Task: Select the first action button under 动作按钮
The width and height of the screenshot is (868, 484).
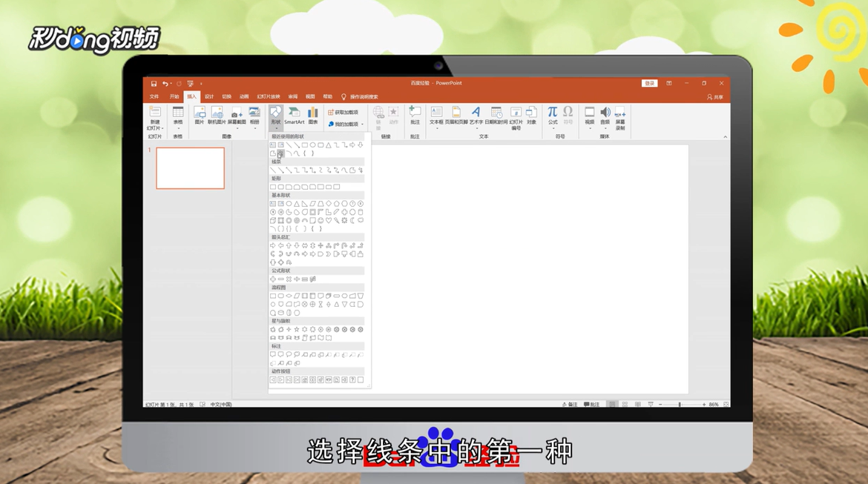Action: click(273, 380)
